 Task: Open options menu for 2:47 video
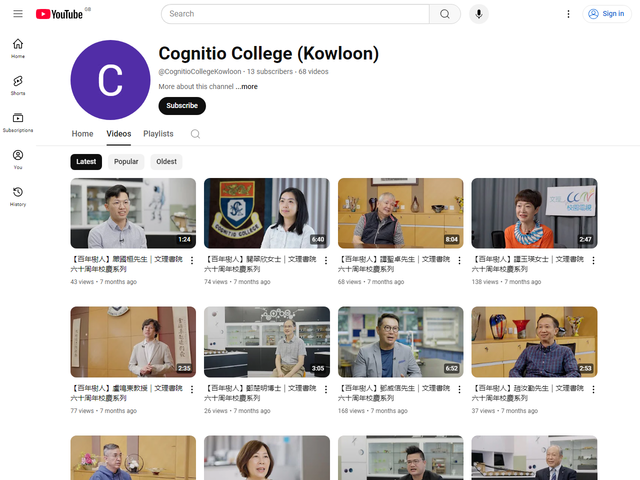(593, 260)
